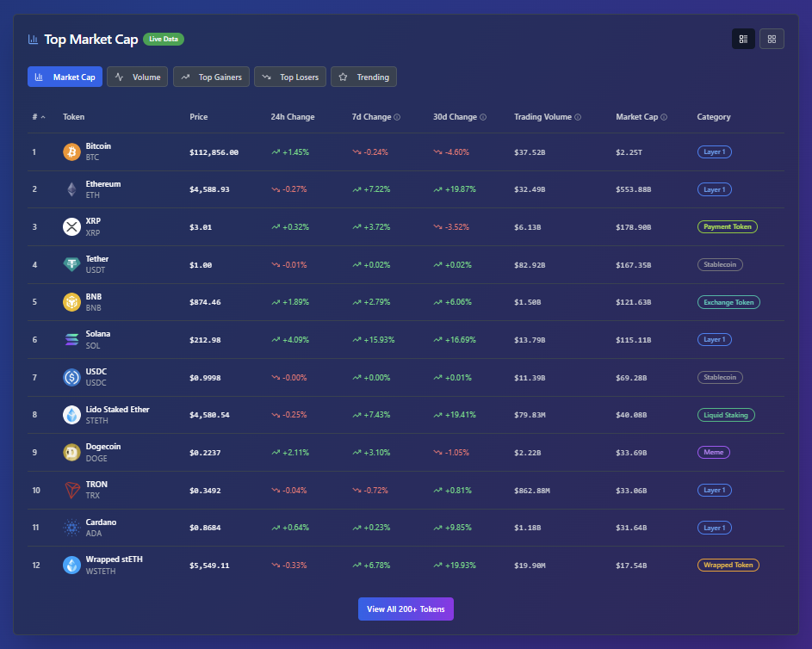Click Solana's 24h change +4.09%
Image resolution: width=812 pixels, height=649 pixels.
[x=290, y=339]
